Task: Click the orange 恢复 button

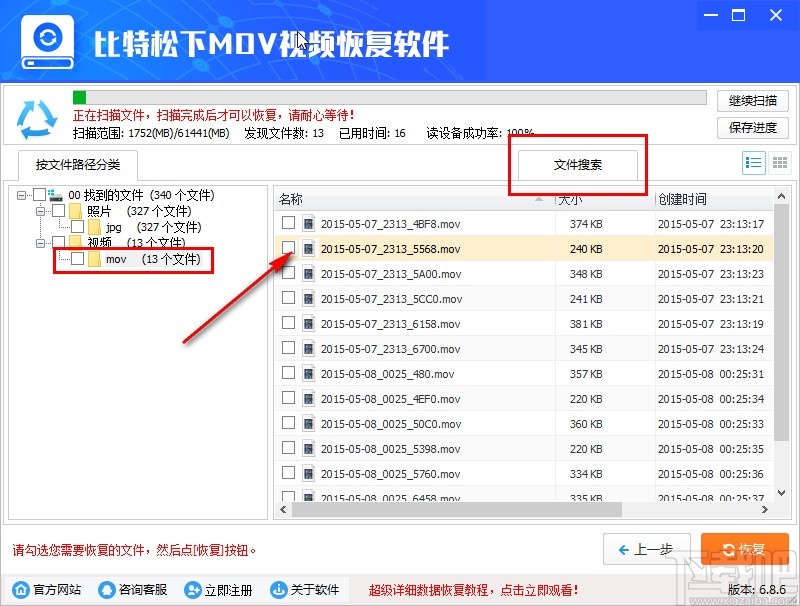Action: click(x=744, y=549)
